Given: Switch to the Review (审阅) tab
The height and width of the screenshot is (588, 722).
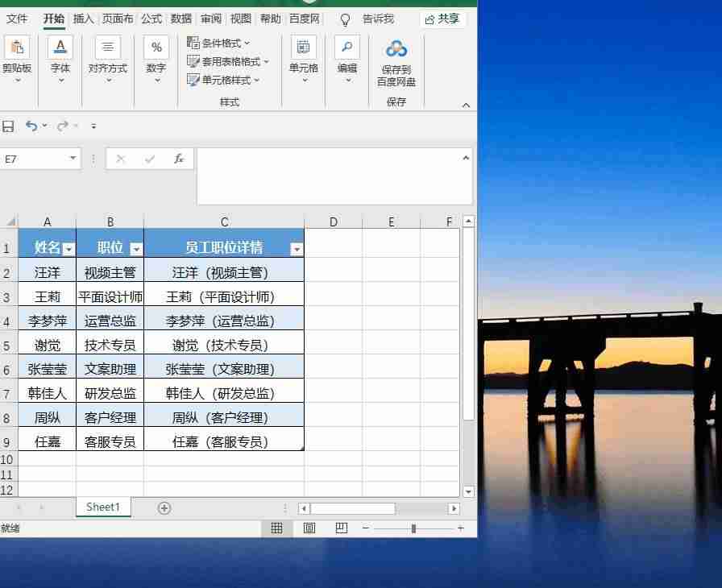Looking at the screenshot, I should 211,19.
